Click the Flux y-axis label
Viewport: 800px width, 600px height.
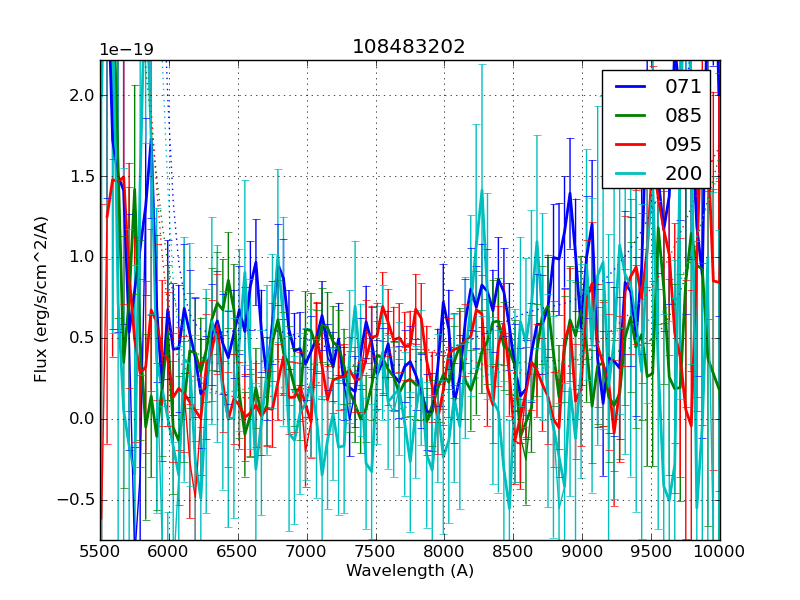pyautogui.click(x=41, y=300)
